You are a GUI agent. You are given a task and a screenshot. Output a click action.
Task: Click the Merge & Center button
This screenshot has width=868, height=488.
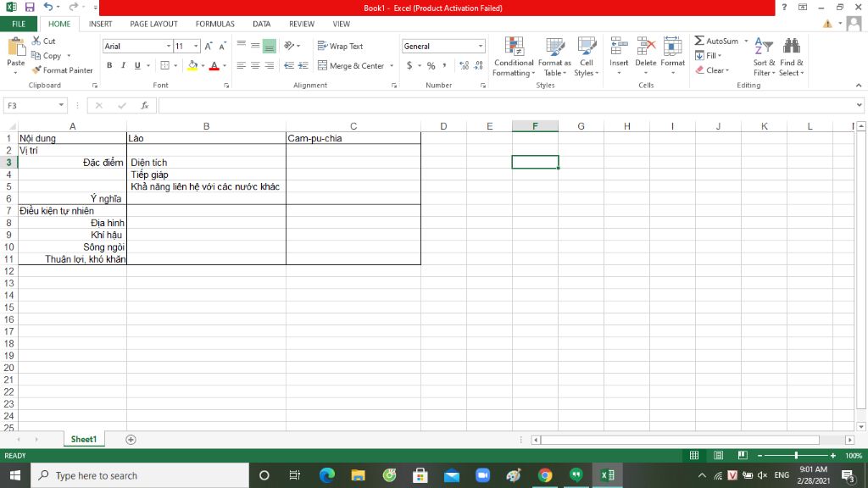coord(351,66)
